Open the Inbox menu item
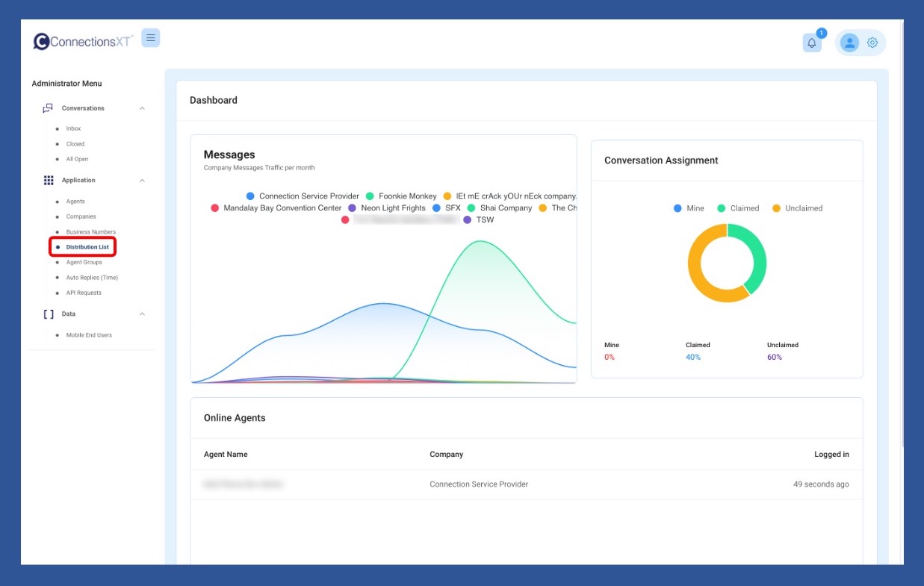 click(x=73, y=129)
